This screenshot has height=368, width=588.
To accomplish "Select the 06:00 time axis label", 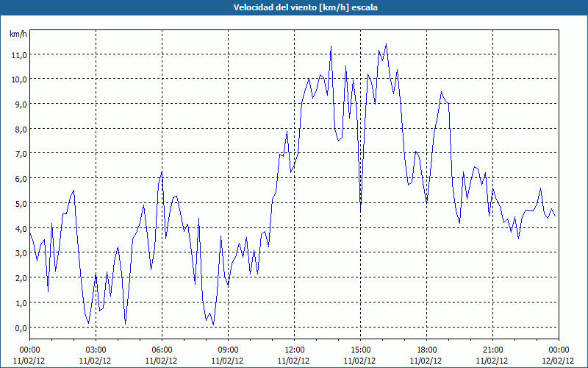I will coord(162,350).
